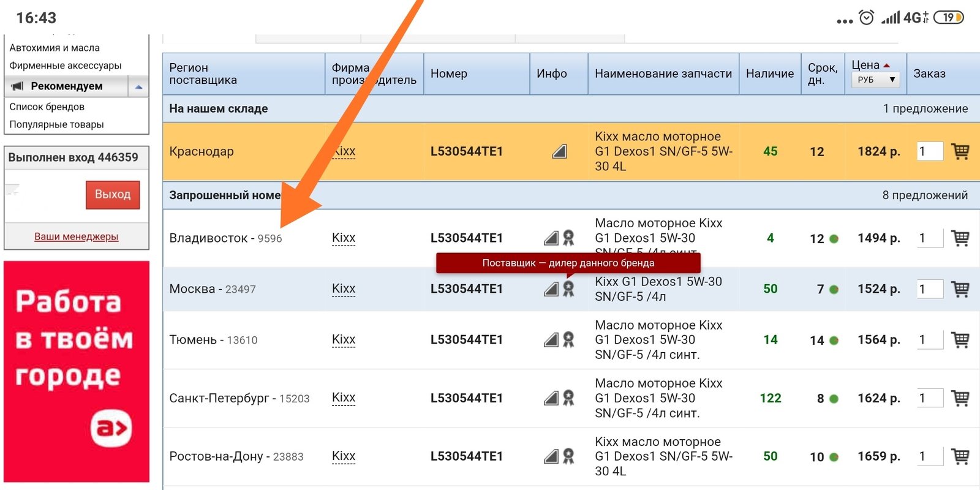
Task: Open info icon in Краснодар row
Action: [559, 151]
